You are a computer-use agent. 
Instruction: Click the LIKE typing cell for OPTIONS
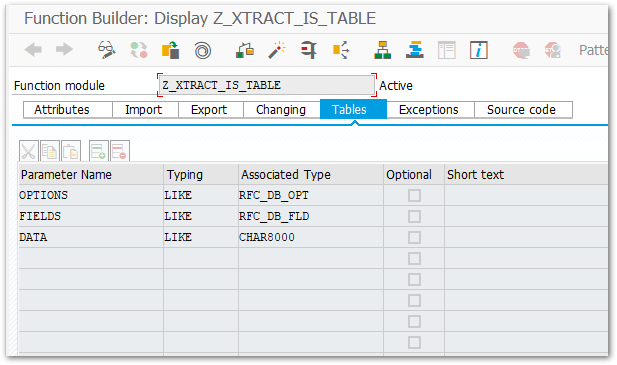click(x=201, y=195)
